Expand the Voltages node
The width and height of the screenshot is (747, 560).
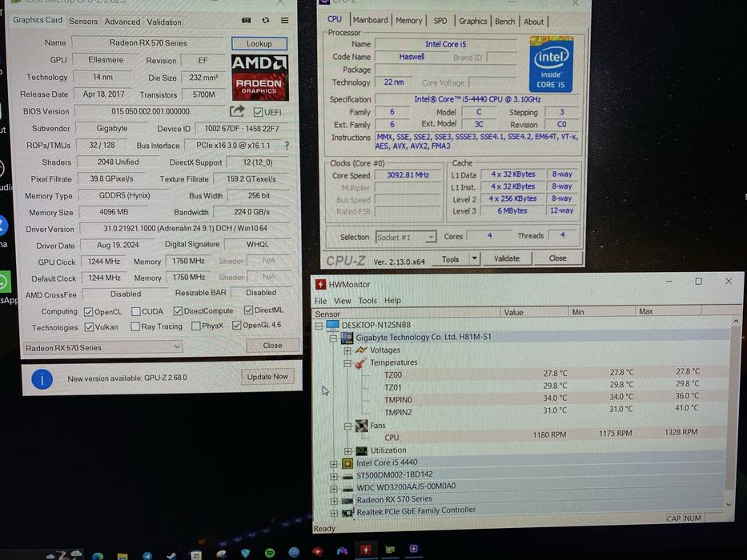(347, 350)
